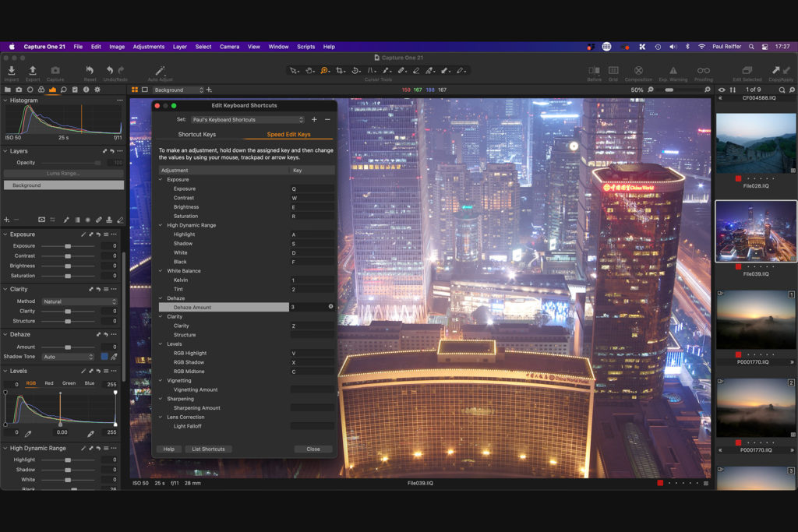Click the Auto Adjust magic wand icon
Image resolution: width=798 pixels, height=532 pixels.
[x=160, y=71]
